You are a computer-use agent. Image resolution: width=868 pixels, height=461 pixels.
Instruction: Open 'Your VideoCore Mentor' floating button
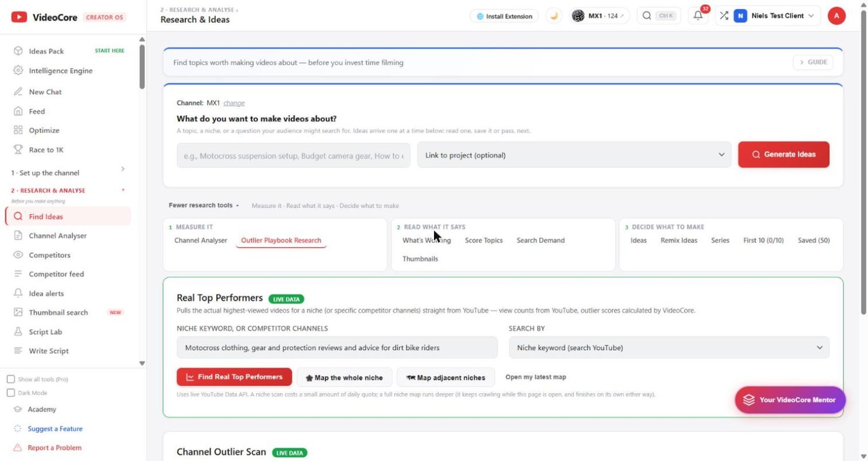pyautogui.click(x=790, y=400)
